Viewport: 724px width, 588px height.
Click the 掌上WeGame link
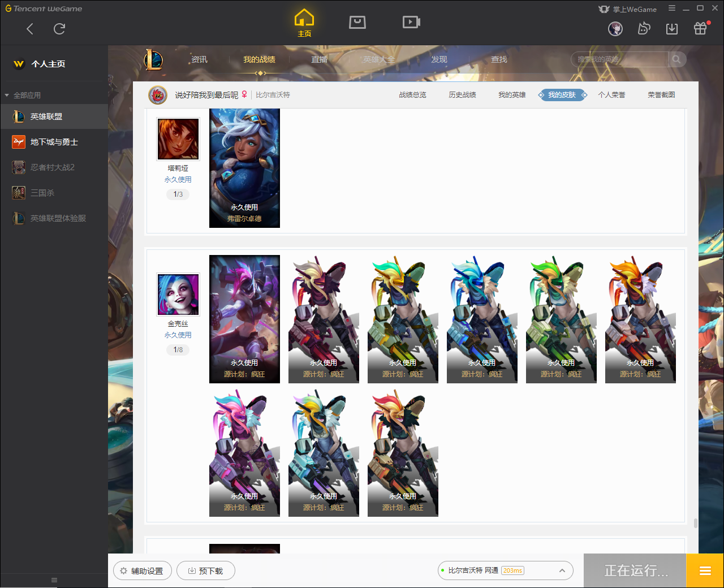click(628, 9)
